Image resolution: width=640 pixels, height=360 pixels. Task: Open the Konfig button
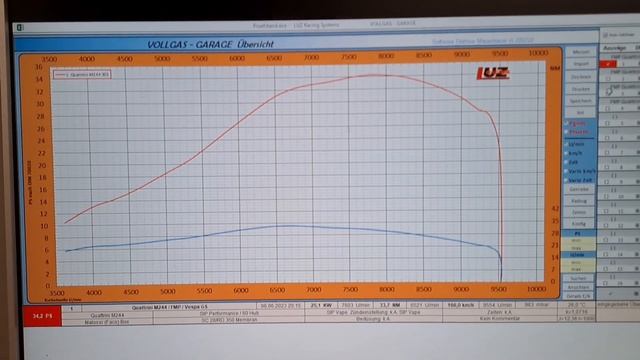point(579,224)
